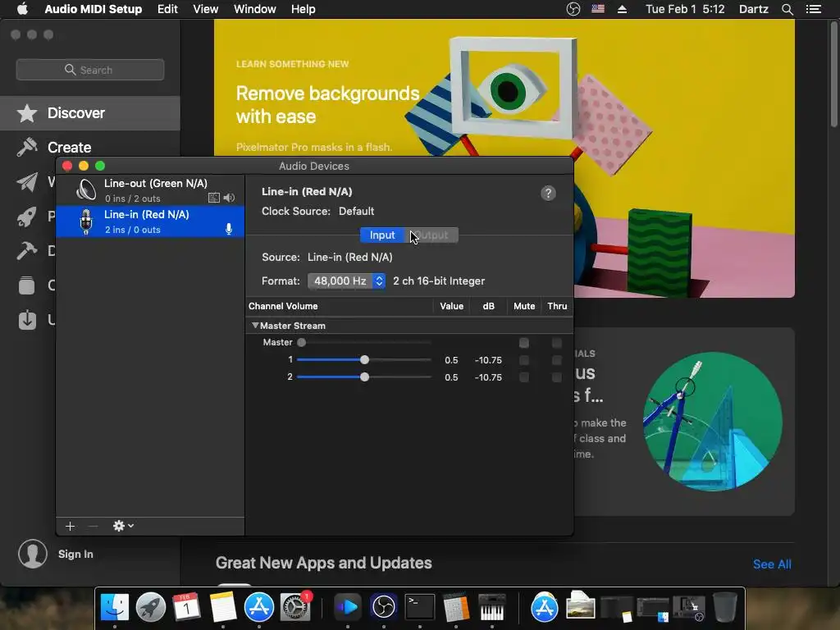Open Launchpad from the Dock

pos(151,607)
